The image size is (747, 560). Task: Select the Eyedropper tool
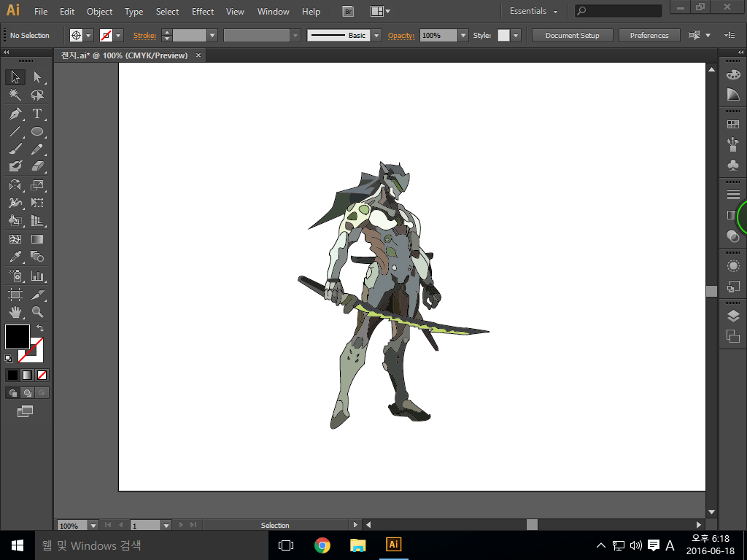(15, 257)
